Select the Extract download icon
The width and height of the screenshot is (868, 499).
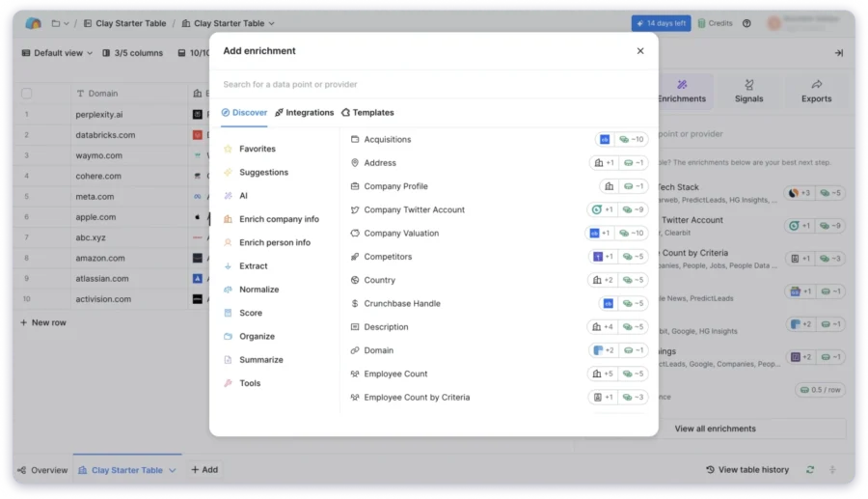point(229,266)
